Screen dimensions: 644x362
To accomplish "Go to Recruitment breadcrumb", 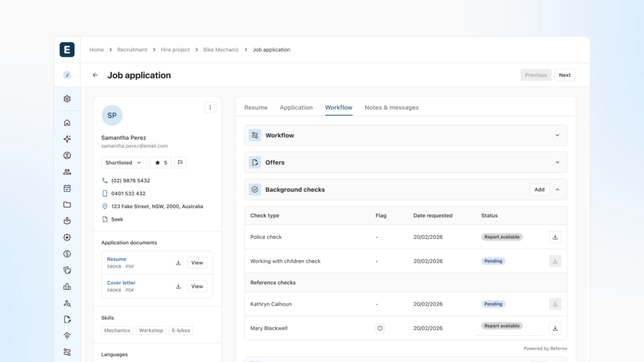I will tap(132, 50).
